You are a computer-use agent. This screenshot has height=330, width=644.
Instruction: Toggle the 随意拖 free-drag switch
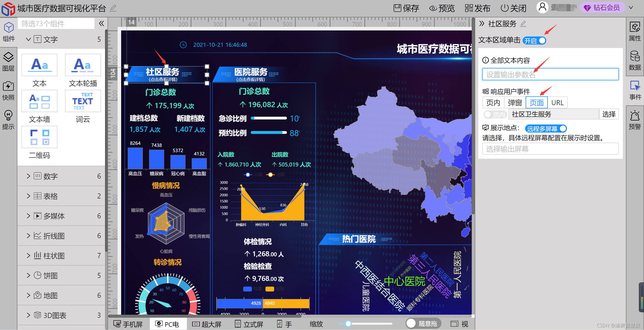pyautogui.click(x=423, y=323)
